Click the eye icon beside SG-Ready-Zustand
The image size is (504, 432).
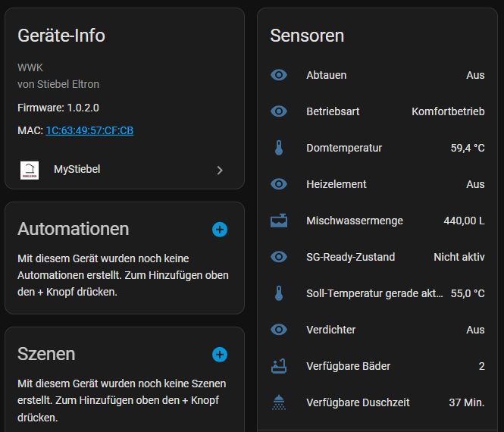point(279,257)
